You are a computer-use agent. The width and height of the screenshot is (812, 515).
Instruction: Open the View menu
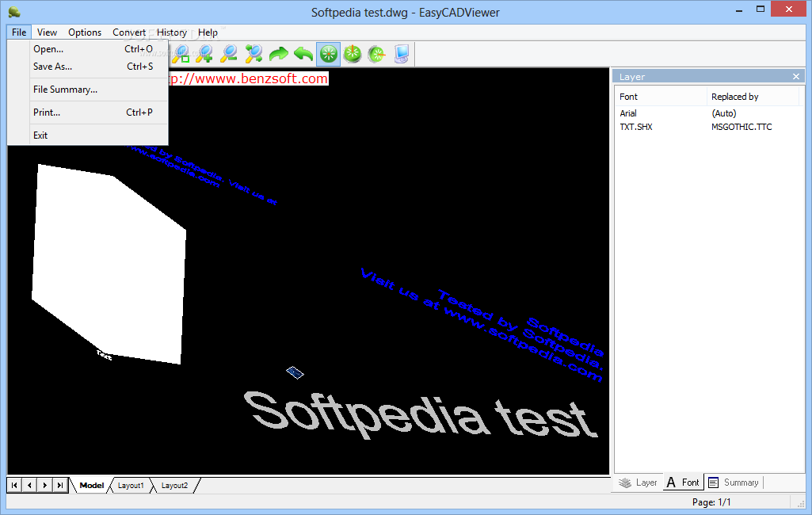[x=47, y=32]
